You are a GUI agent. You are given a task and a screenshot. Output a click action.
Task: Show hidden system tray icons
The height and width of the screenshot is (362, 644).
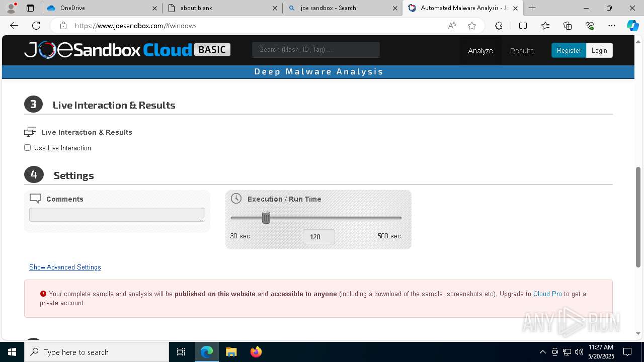tap(542, 352)
